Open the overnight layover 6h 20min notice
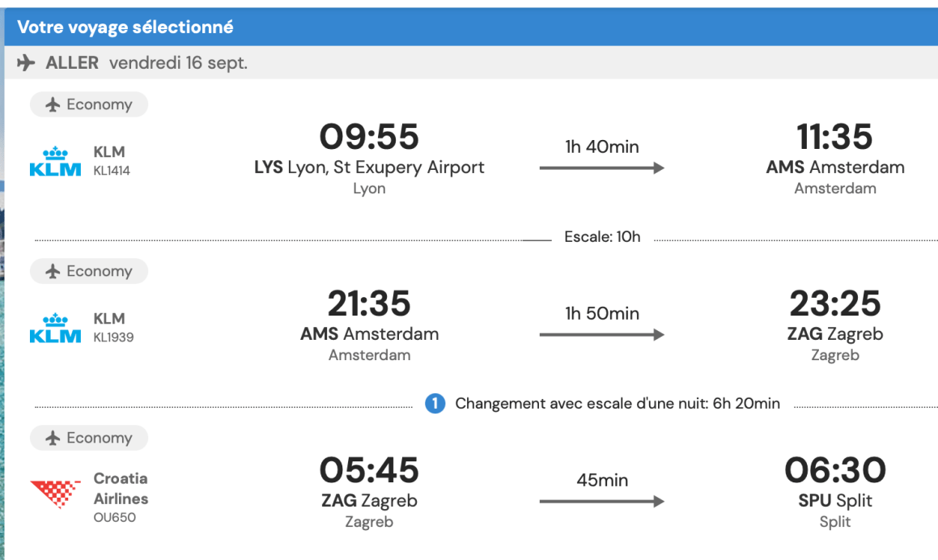Screen dimensions: 938x560 [x=617, y=403]
